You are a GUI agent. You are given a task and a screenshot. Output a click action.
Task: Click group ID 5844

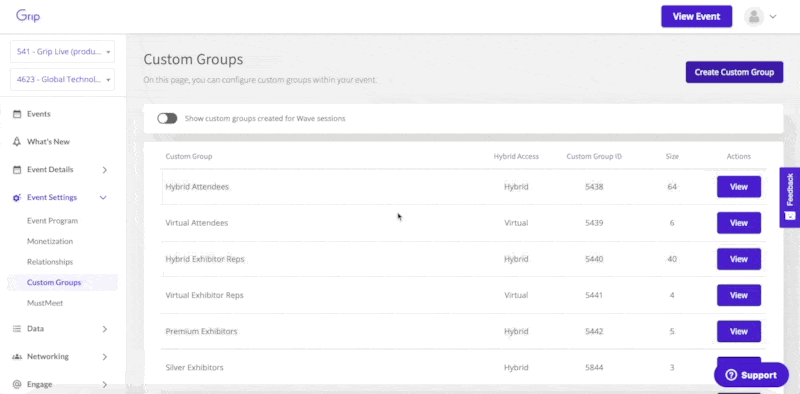point(594,367)
